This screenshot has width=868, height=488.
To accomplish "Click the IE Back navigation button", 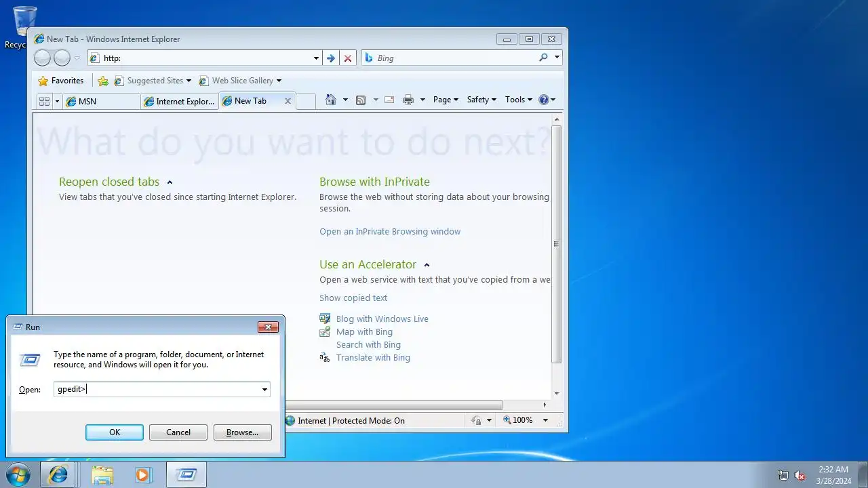I will click(42, 58).
